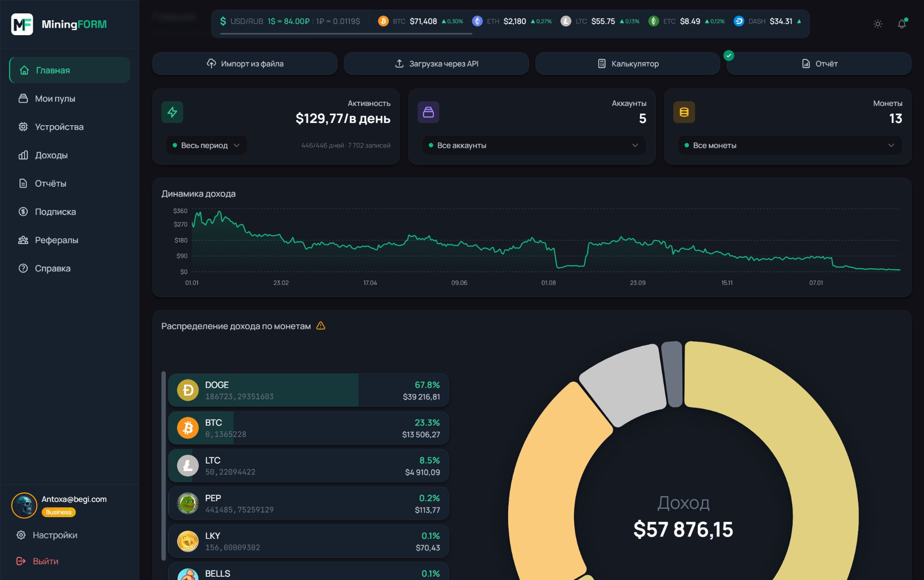Click the MiningFORM logo icon
The height and width of the screenshot is (580, 924).
click(22, 24)
